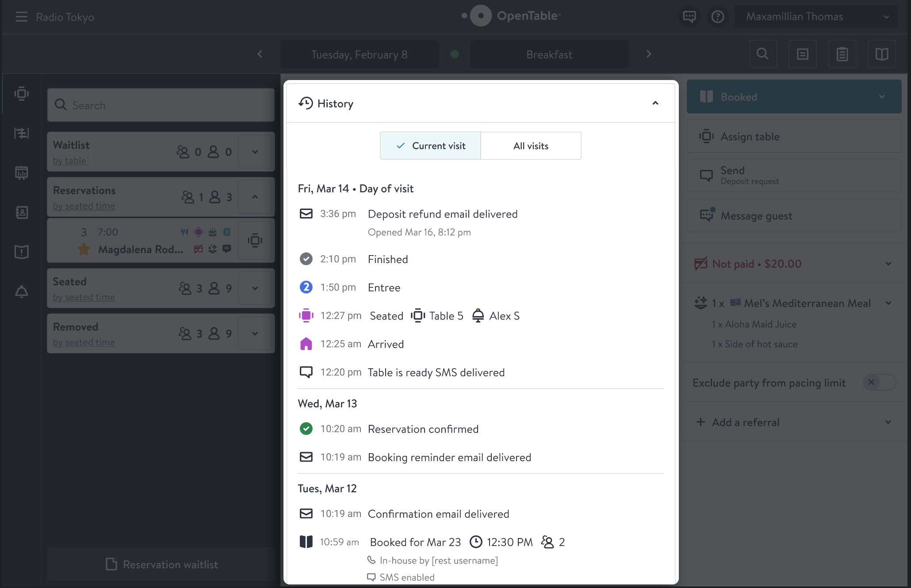The image size is (911, 588).
Task: Click into the Search field
Action: coord(161,105)
